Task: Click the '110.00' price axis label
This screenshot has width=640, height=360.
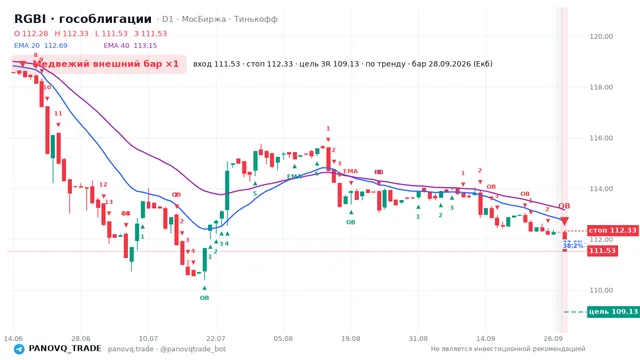Action: (x=601, y=290)
